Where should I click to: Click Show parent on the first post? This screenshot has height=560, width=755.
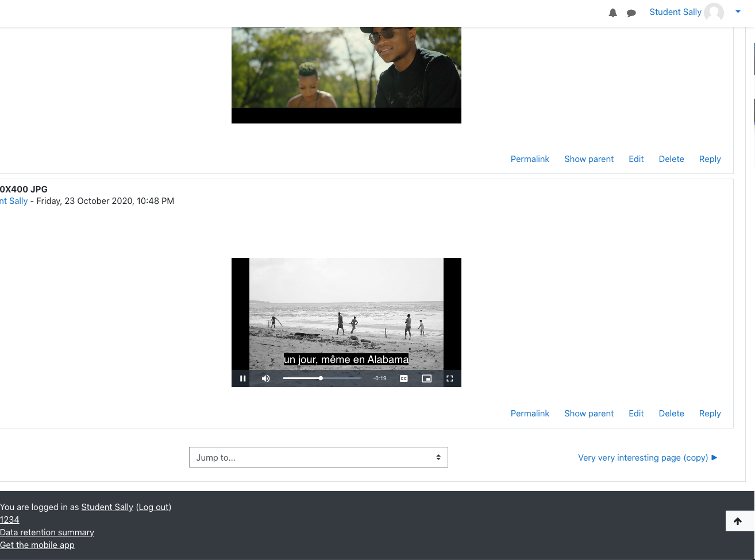coord(589,159)
